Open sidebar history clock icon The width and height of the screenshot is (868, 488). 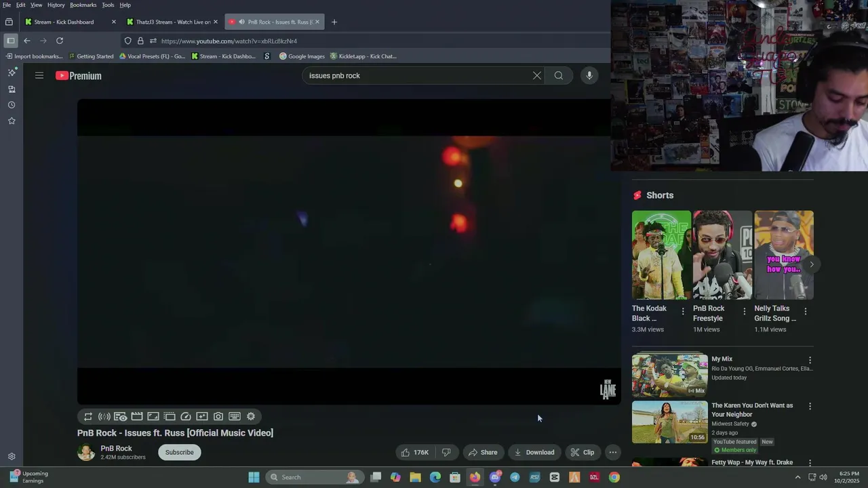(x=12, y=105)
